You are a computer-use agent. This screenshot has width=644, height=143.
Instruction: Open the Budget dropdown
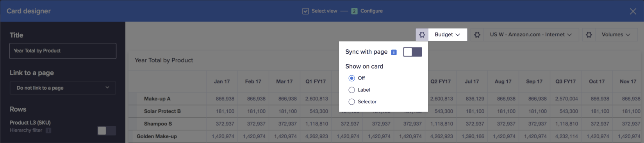(448, 34)
